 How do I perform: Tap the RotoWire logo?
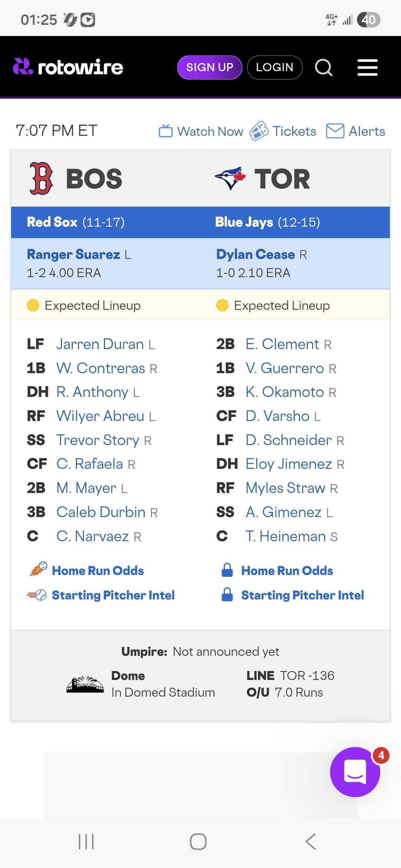point(68,67)
